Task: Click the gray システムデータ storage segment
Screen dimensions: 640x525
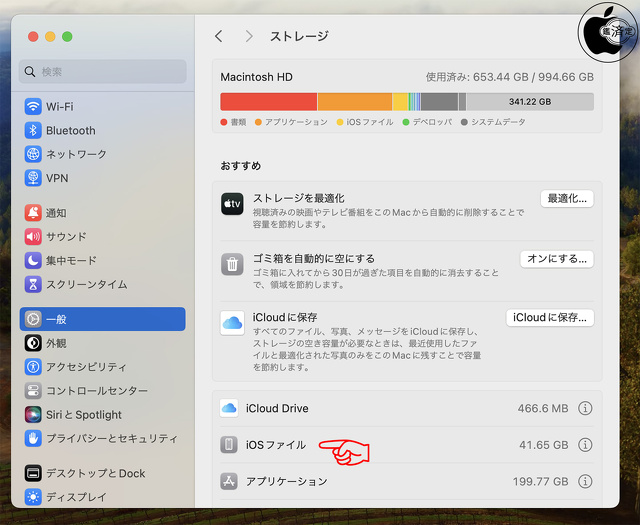Action: [439, 102]
